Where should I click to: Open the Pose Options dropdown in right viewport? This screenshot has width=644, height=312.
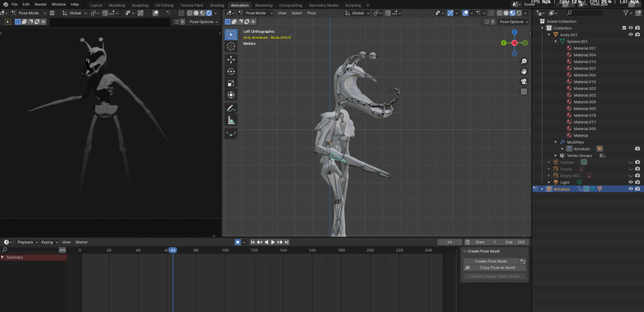coord(514,22)
